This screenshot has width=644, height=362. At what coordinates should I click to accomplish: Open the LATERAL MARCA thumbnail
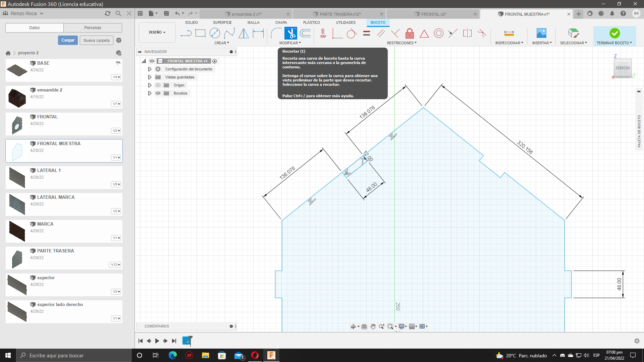tap(17, 204)
